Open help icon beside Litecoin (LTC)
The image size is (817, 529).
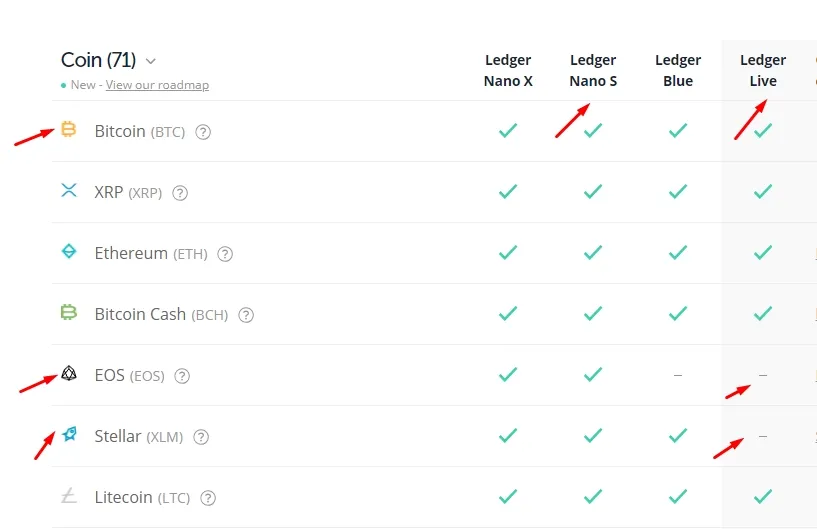pyautogui.click(x=208, y=498)
